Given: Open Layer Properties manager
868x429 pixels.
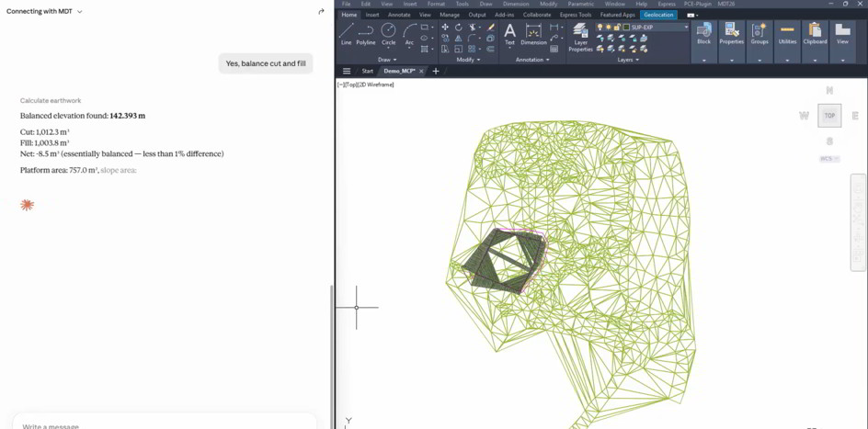Looking at the screenshot, I should pyautogui.click(x=581, y=38).
